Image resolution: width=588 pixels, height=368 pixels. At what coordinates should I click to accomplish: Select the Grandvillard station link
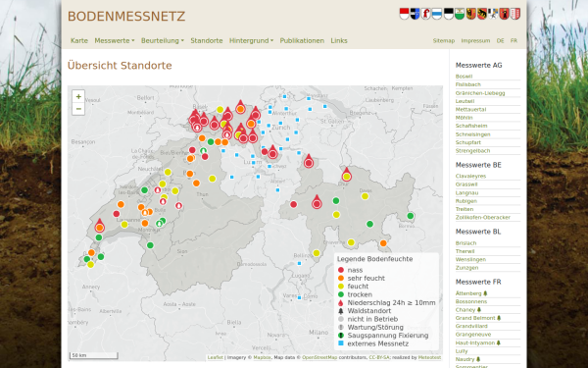471,327
